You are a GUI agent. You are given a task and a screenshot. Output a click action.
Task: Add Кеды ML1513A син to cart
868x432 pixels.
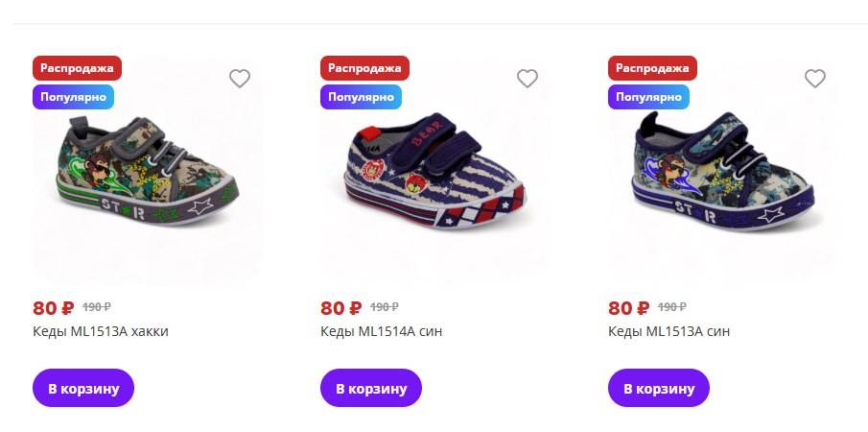pos(659,388)
